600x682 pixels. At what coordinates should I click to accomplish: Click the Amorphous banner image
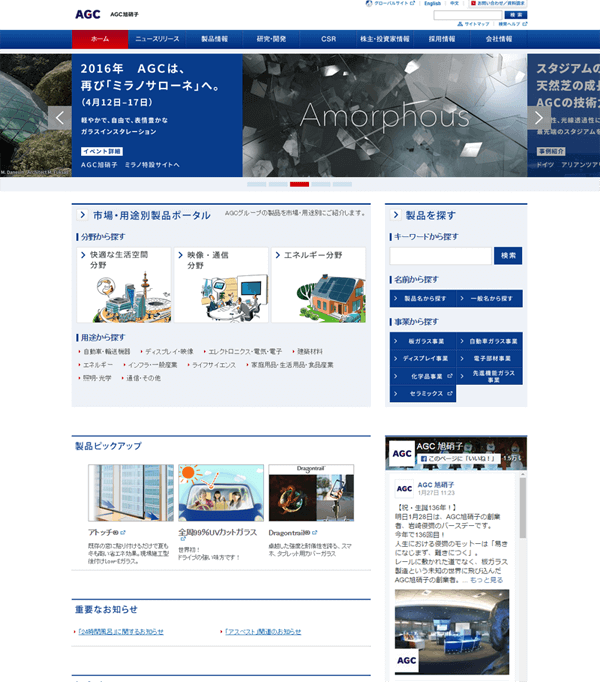(x=385, y=115)
